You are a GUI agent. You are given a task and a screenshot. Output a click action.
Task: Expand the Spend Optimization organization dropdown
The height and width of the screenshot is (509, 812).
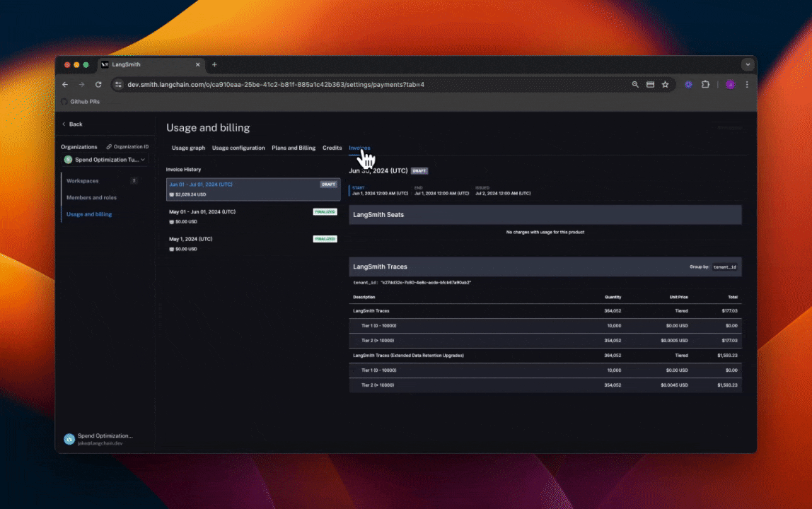(x=105, y=160)
